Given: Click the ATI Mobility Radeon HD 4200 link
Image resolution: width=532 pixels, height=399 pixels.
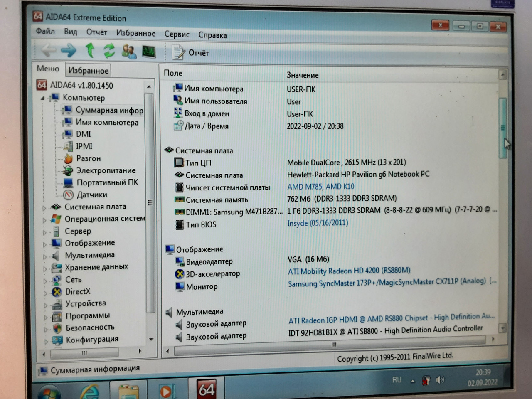Looking at the screenshot, I should point(349,271).
